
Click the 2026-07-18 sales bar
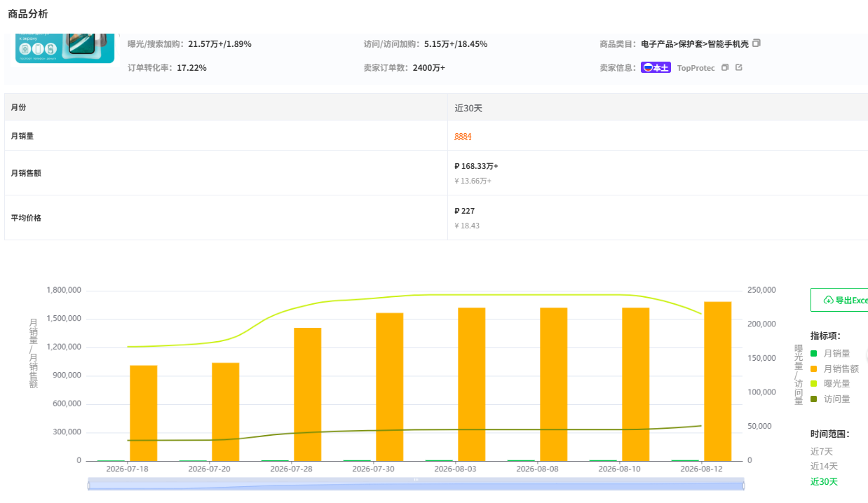point(143,413)
